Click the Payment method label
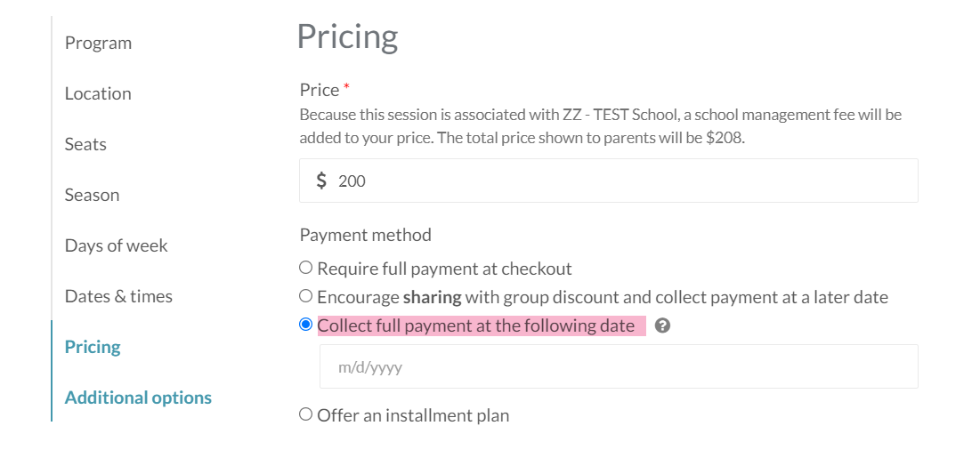The width and height of the screenshot is (980, 466). point(365,235)
